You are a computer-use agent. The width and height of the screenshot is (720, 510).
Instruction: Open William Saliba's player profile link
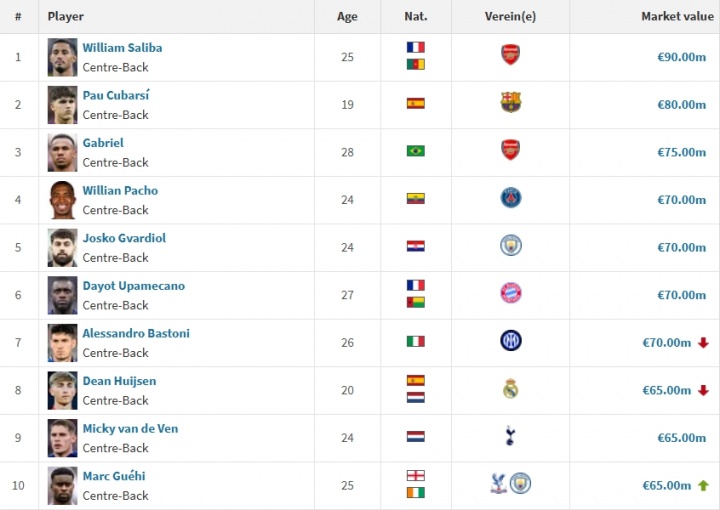[122, 48]
